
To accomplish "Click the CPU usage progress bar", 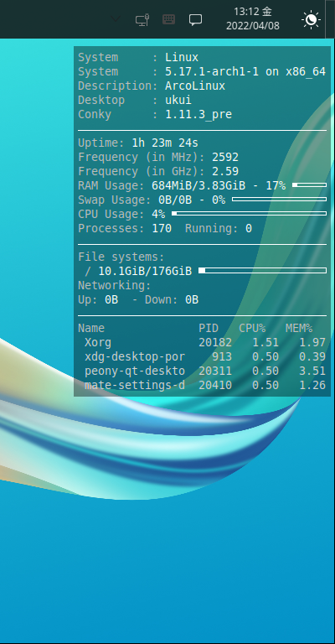I will [249, 214].
